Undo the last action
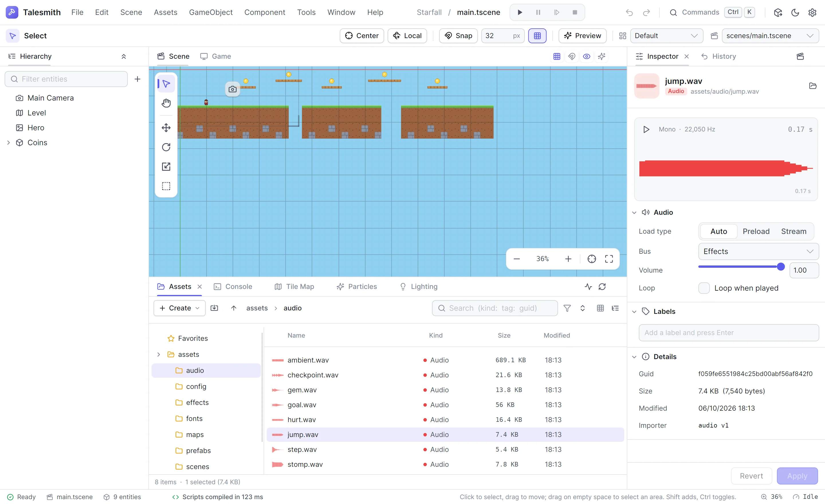This screenshot has height=504, width=825. click(x=629, y=12)
